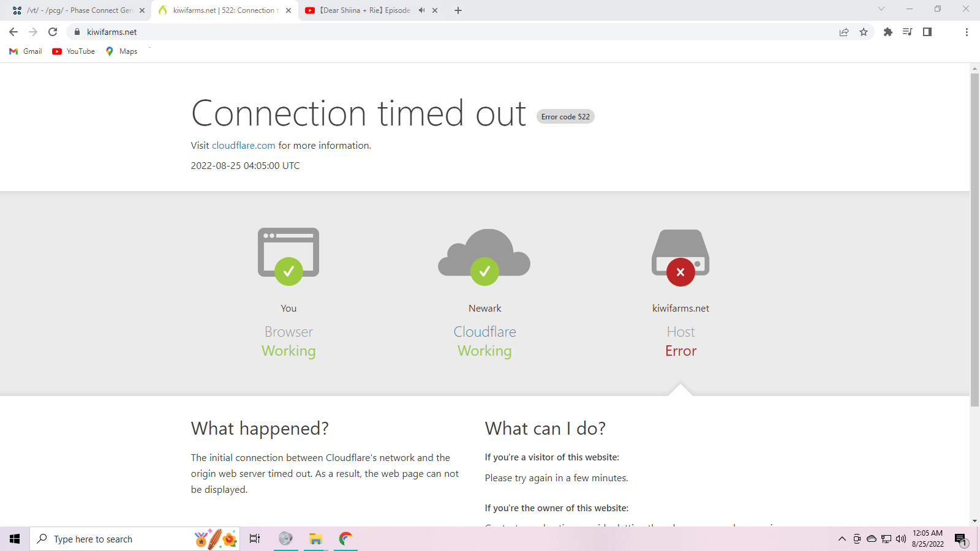The image size is (980, 551).
Task: Click the red Error status text
Action: [680, 351]
